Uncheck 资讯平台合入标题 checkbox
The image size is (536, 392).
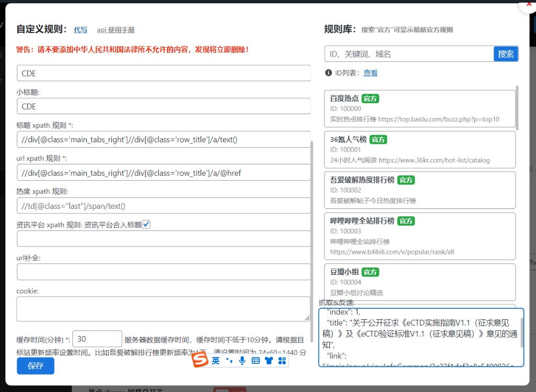(146, 224)
